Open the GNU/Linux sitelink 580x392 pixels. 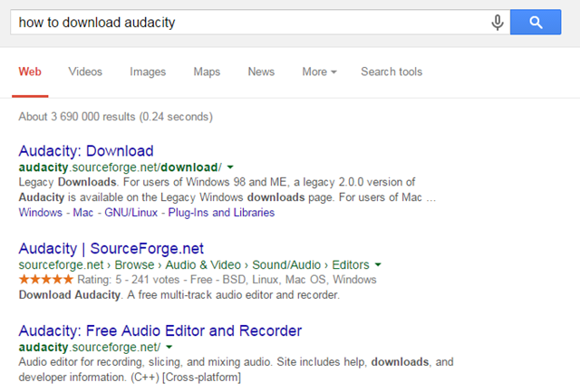tap(130, 213)
